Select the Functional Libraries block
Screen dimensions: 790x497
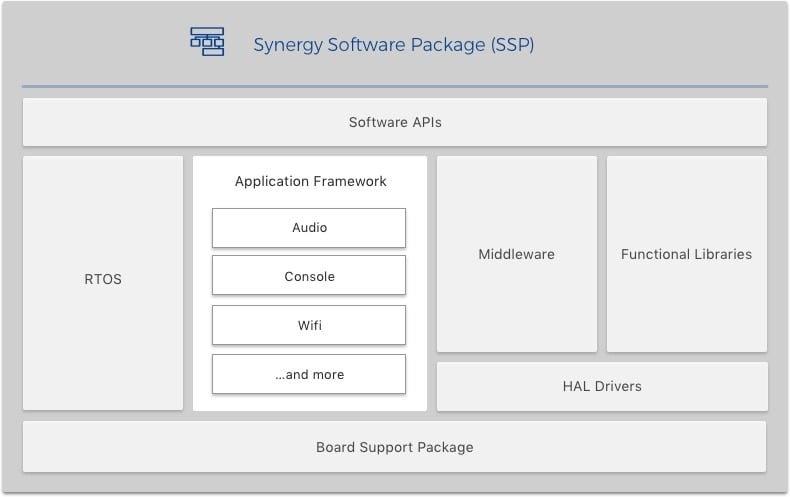tap(686, 254)
